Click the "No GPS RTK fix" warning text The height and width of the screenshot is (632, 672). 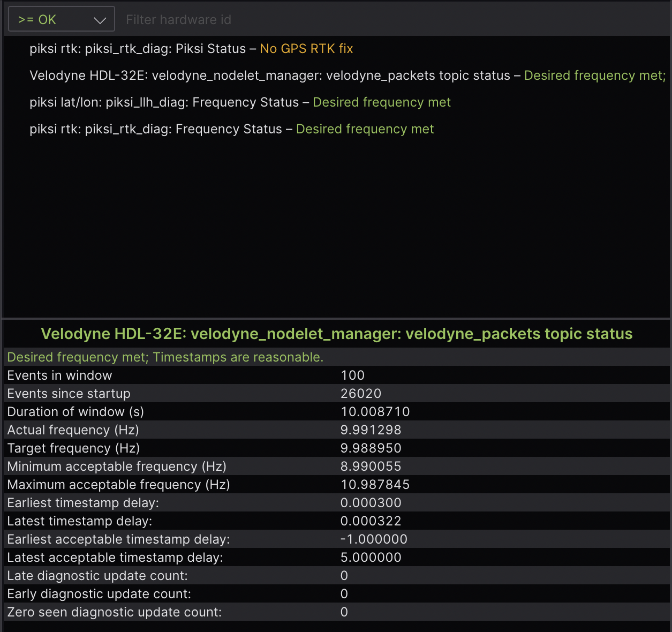click(x=306, y=49)
